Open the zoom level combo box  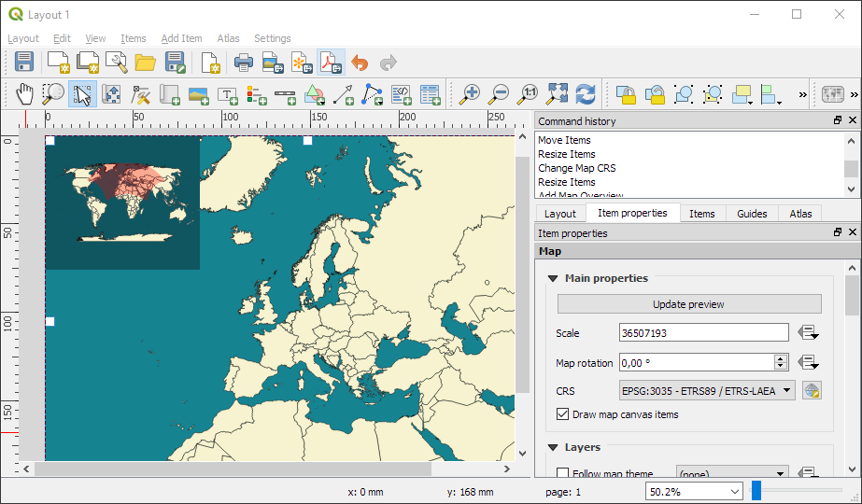pyautogui.click(x=733, y=491)
